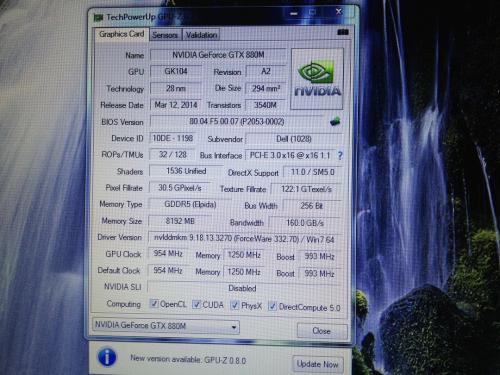Screen dimensions: 500x375
Task: Switch to the Sensors tab
Action: [x=165, y=35]
